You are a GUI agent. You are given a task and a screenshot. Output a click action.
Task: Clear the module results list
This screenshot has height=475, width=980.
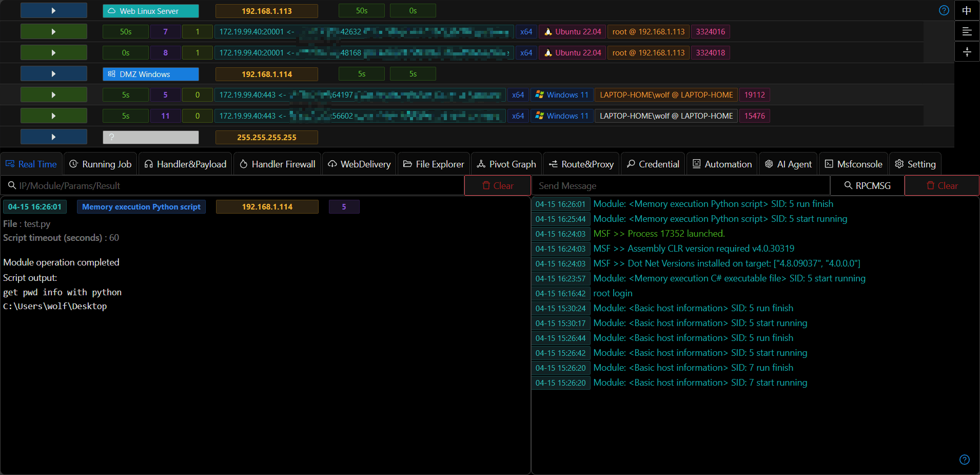click(x=498, y=186)
